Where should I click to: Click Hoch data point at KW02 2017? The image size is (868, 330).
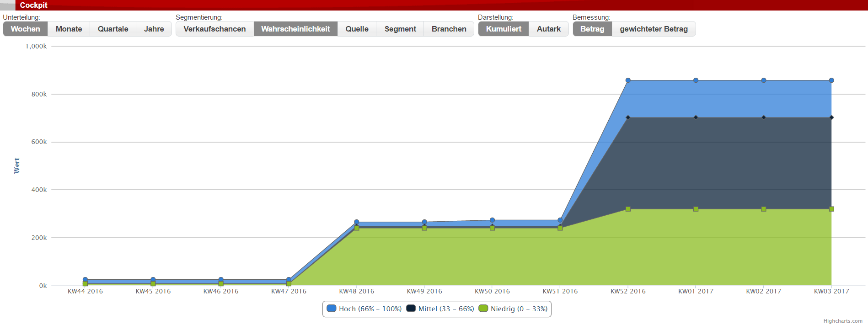[x=764, y=80]
